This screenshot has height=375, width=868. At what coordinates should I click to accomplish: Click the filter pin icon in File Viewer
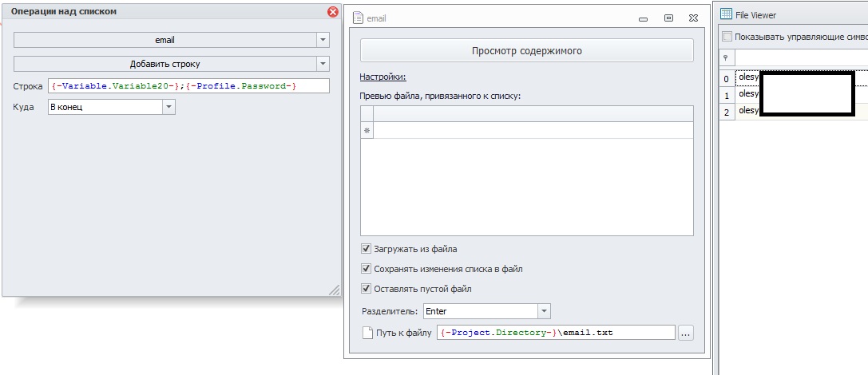point(726,57)
